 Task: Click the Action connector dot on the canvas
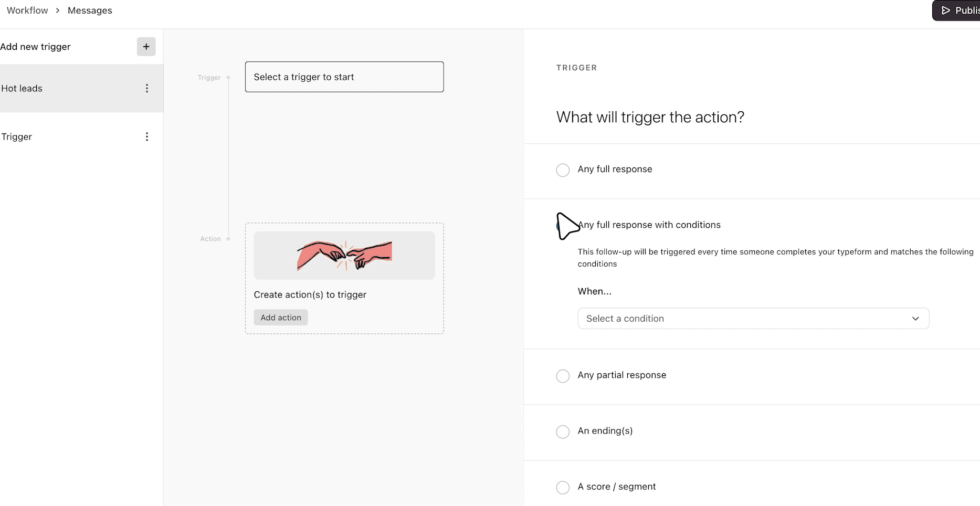click(228, 238)
